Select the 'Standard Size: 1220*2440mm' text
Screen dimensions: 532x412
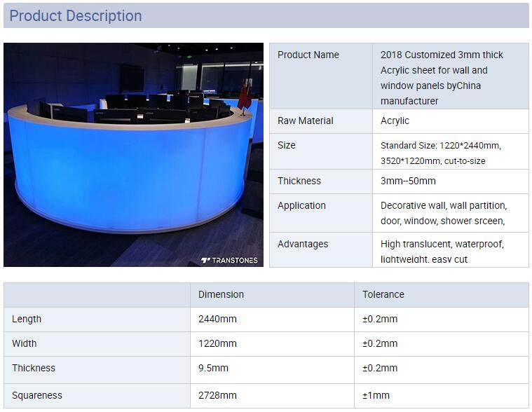click(x=440, y=146)
